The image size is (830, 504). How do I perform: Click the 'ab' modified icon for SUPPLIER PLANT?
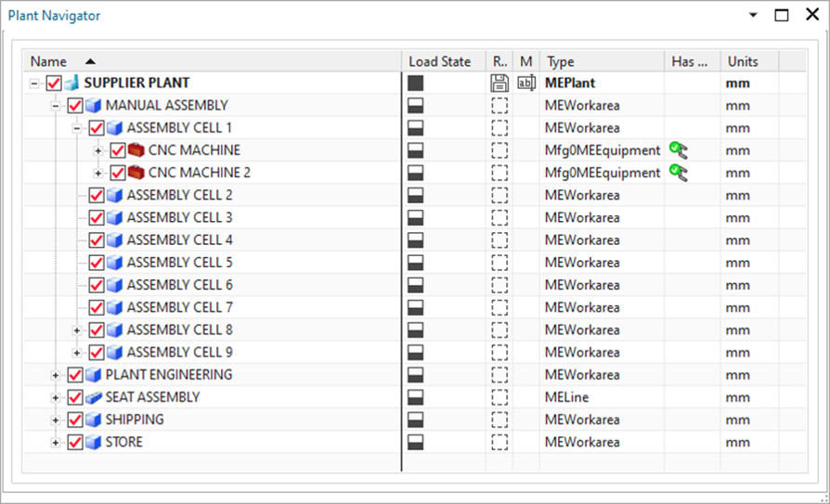(x=526, y=84)
